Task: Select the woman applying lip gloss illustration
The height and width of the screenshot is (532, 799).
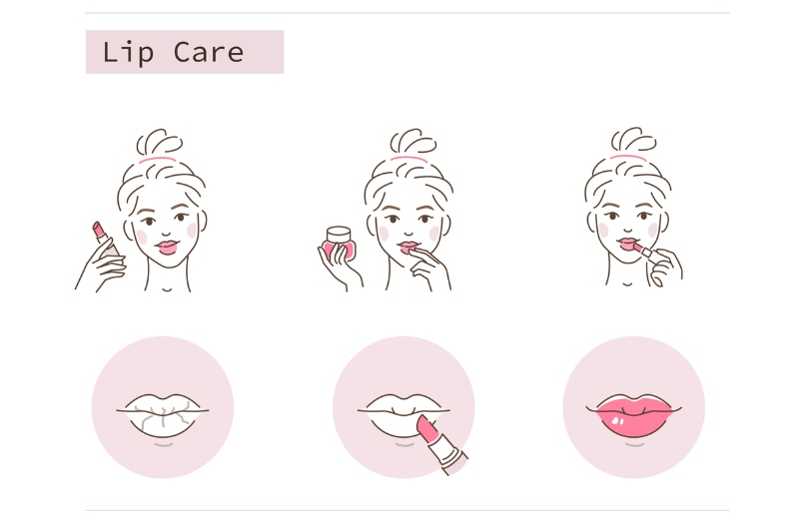Action: coord(633,208)
